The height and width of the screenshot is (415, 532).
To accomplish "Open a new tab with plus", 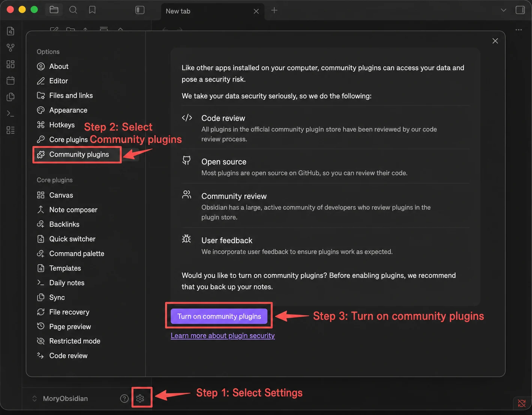I will 274,10.
